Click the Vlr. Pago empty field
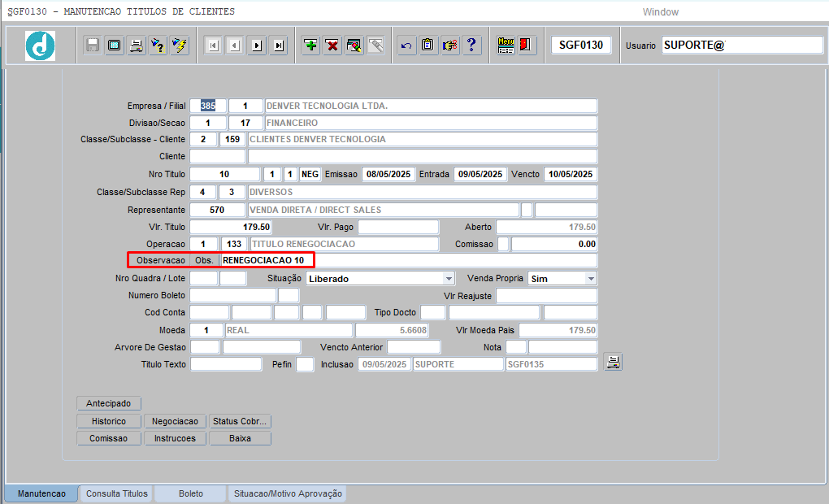This screenshot has width=829, height=504. pos(398,227)
